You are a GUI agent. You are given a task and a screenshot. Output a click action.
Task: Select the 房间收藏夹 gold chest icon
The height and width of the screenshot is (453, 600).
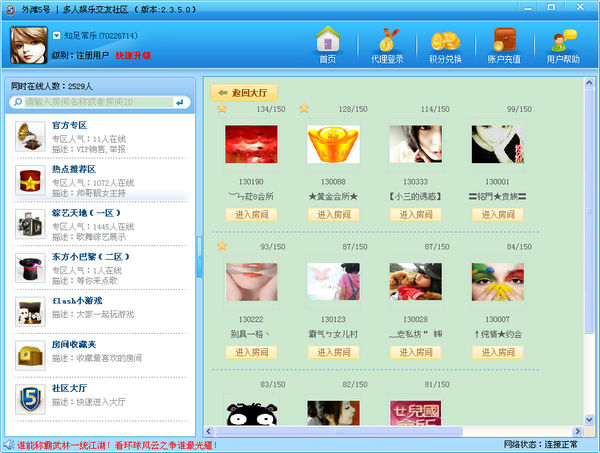point(30,355)
